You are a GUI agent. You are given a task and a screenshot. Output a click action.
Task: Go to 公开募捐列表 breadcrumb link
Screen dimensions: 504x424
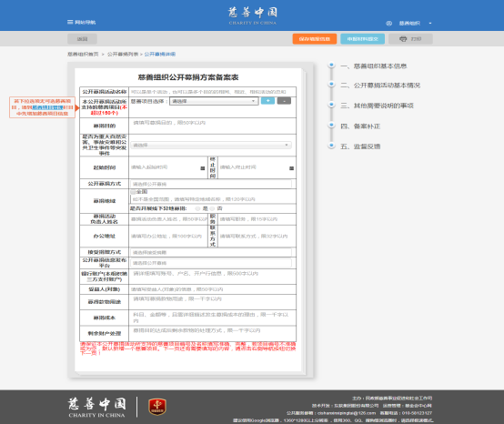[x=123, y=54]
